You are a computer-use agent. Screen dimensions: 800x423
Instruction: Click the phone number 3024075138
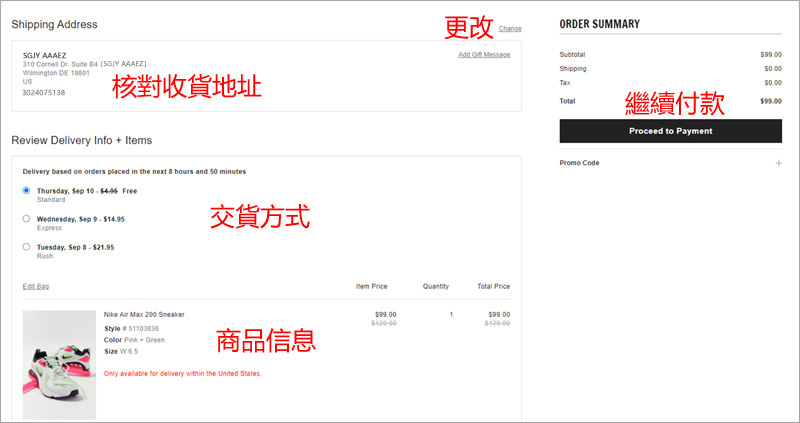click(44, 92)
